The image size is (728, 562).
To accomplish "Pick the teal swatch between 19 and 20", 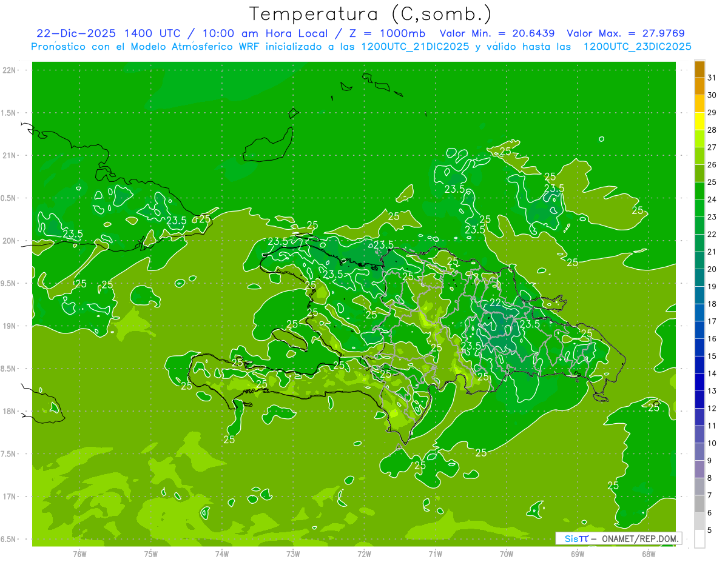I will 699,278.
